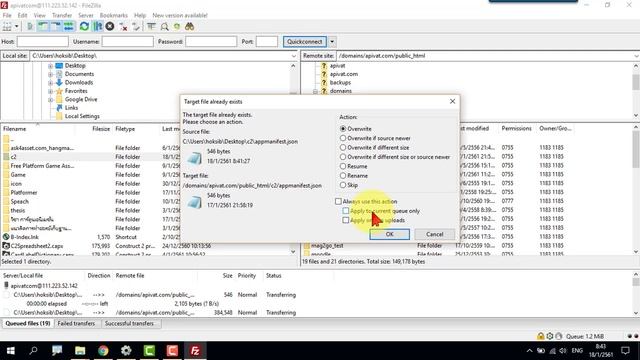Select the Overwrite radio option
This screenshot has height=360, width=640.
point(343,129)
